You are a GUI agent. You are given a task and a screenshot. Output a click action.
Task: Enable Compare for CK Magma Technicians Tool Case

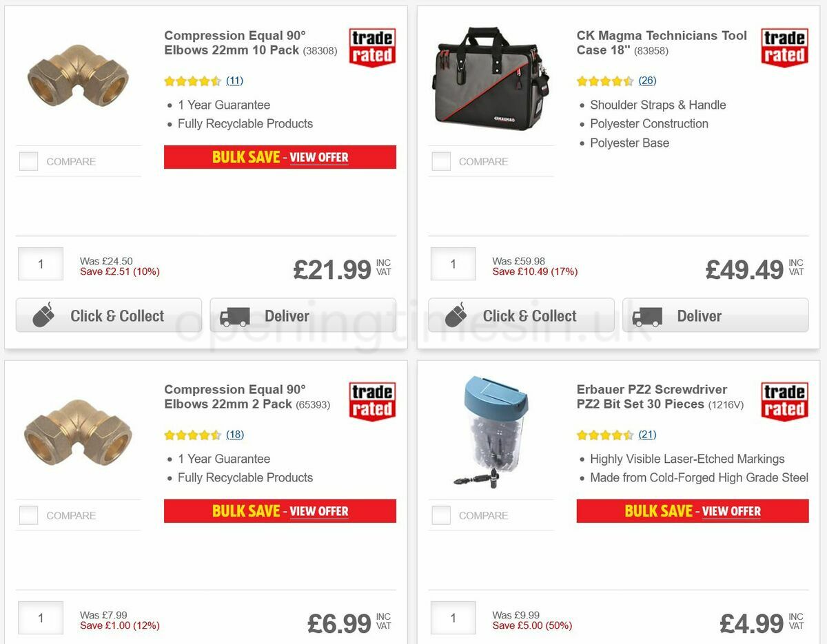click(440, 160)
